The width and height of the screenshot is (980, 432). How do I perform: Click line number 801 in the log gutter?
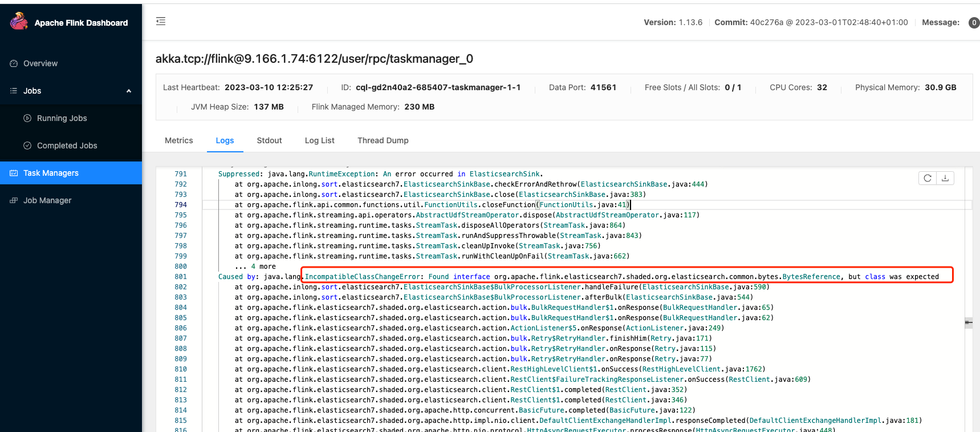point(181,277)
